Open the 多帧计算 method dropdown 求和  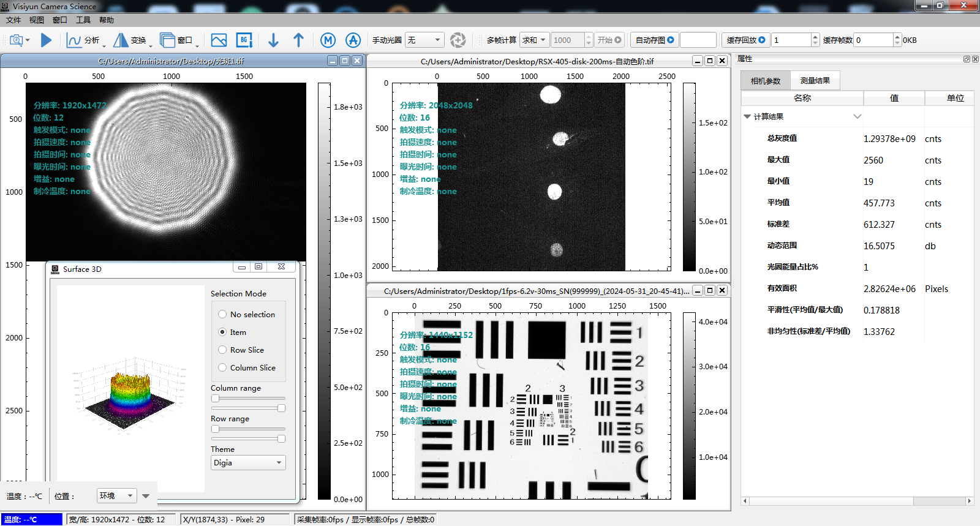pyautogui.click(x=533, y=40)
